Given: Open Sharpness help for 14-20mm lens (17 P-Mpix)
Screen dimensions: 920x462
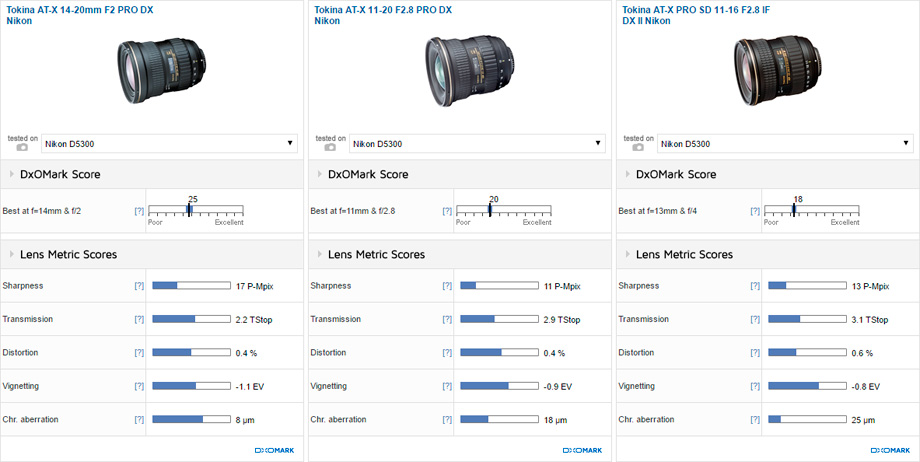Looking at the screenshot, I should pos(139,286).
